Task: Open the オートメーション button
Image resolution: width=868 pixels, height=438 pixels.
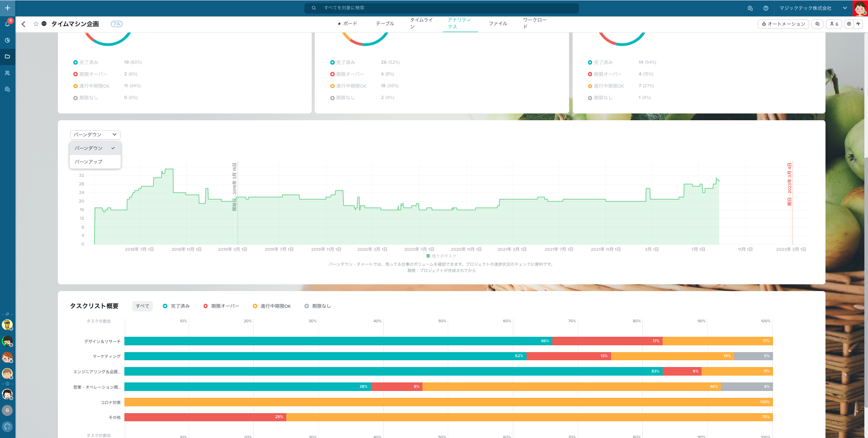Action: [783, 24]
